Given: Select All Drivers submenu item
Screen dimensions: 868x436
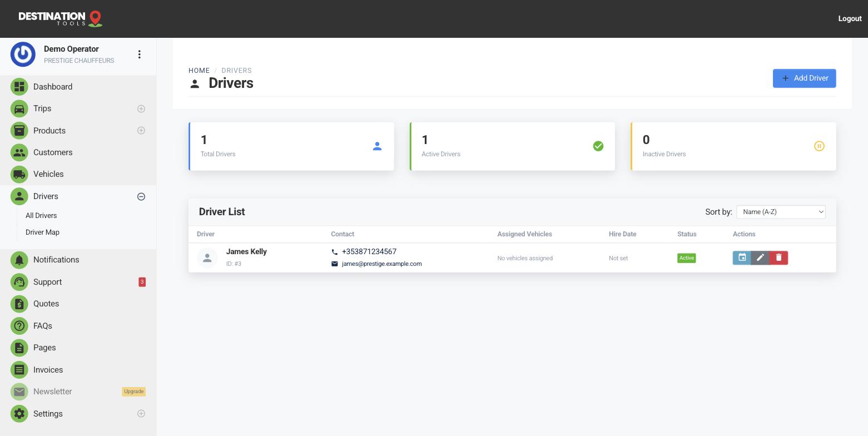Looking at the screenshot, I should pos(41,216).
